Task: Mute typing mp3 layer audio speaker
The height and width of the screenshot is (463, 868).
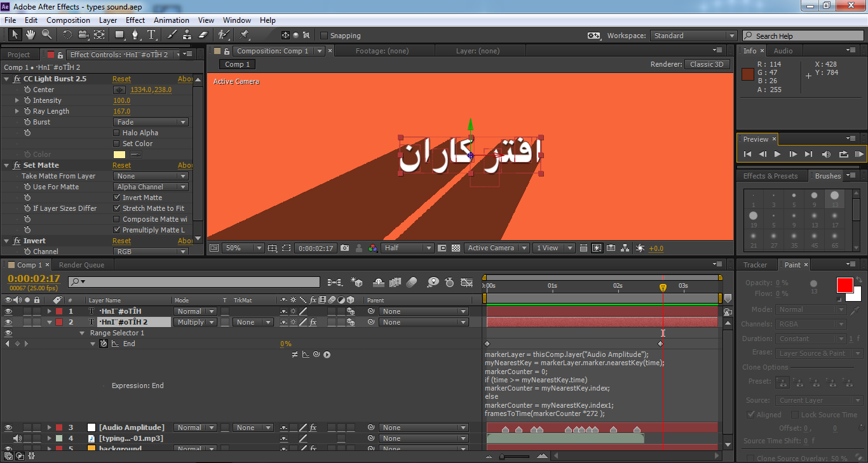Action: 17,438
